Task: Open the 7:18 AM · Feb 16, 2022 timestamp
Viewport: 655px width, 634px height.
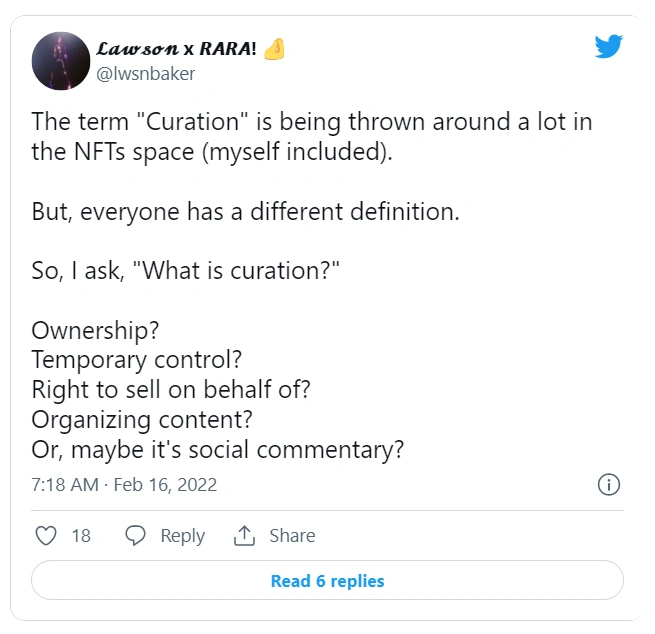Action: pos(124,485)
